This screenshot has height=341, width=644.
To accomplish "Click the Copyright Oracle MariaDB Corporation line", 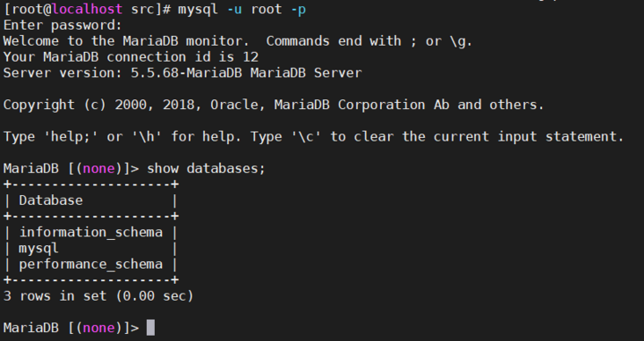I will [x=274, y=105].
